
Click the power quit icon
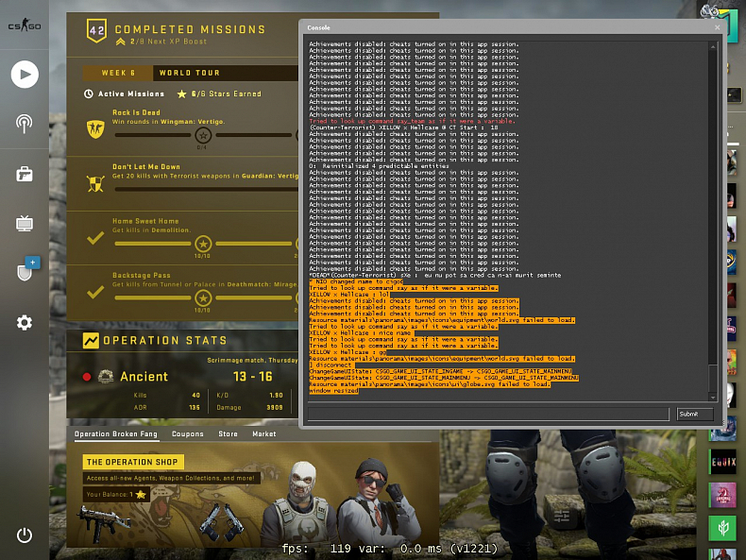(25, 535)
